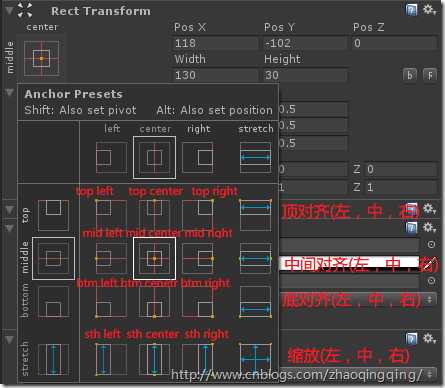This screenshot has width=445, height=388.
Task: Select top vertical preset in left column
Action: (53, 215)
